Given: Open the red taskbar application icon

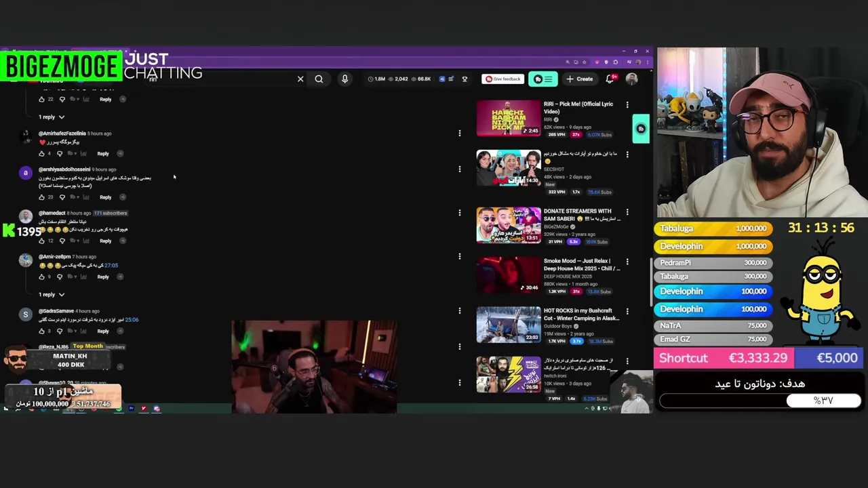Looking at the screenshot, I should pos(144,409).
